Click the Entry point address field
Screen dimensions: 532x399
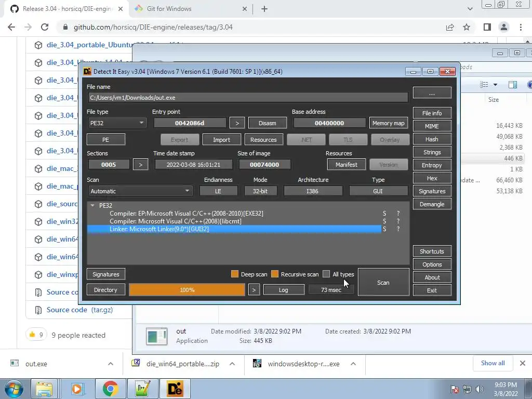(x=190, y=123)
